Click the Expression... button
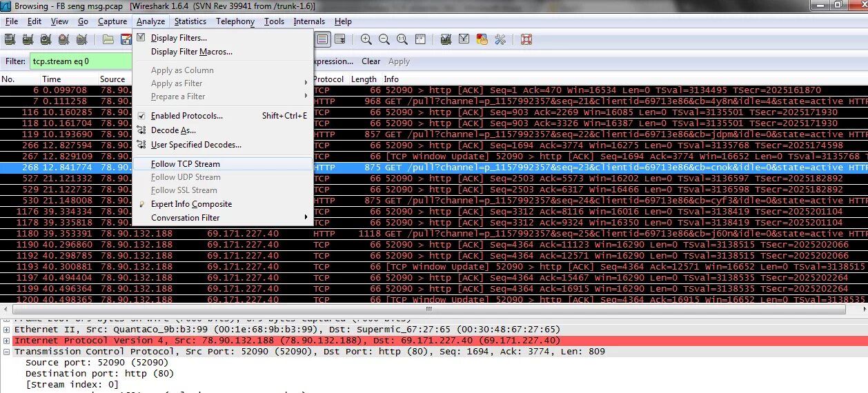The height and width of the screenshot is (393, 868). click(333, 61)
